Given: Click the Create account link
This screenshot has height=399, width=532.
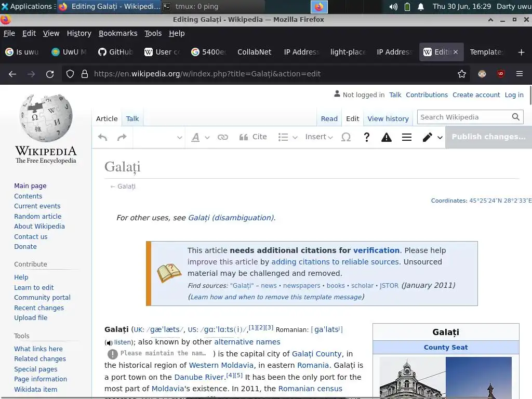Looking at the screenshot, I should click(x=476, y=95).
